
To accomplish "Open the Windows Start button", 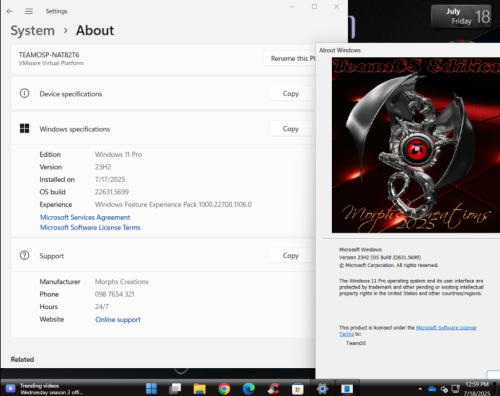I will click(x=151, y=388).
